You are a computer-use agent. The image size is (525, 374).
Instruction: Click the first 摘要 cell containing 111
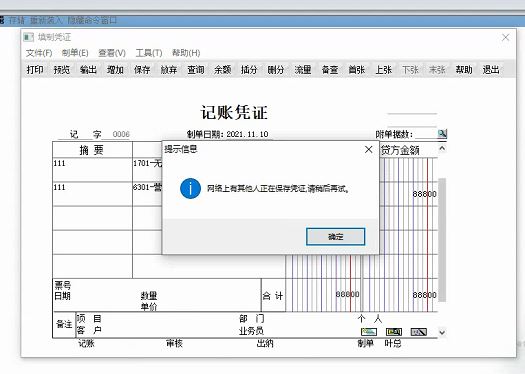[92, 170]
